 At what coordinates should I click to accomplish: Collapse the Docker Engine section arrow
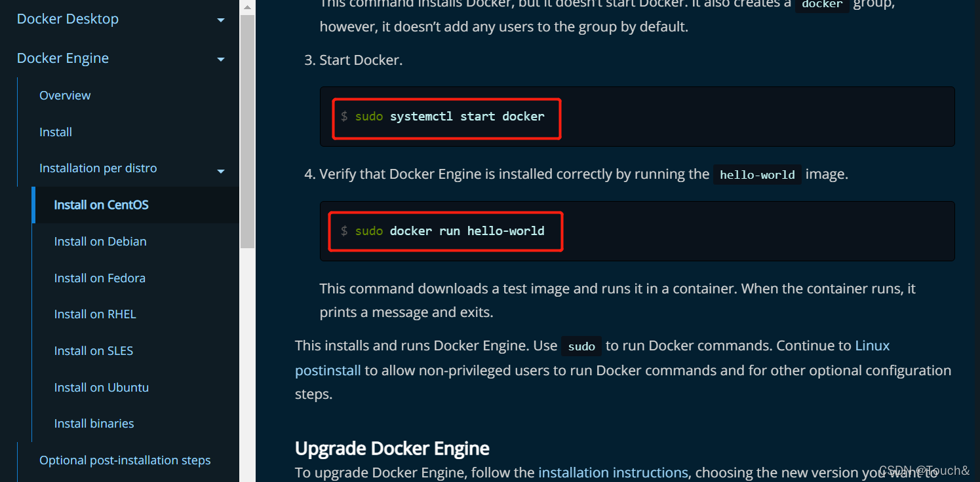[x=221, y=60]
